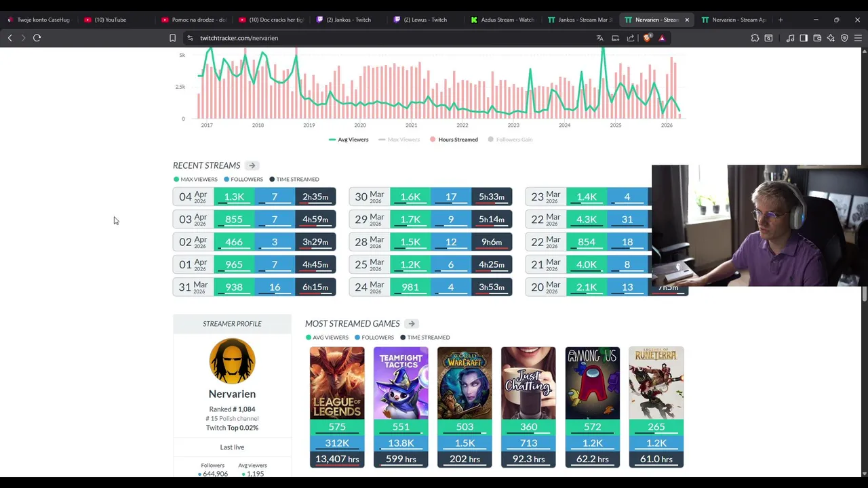
Task: Switch to Twoje konto CaseHug tab
Action: (x=38, y=20)
